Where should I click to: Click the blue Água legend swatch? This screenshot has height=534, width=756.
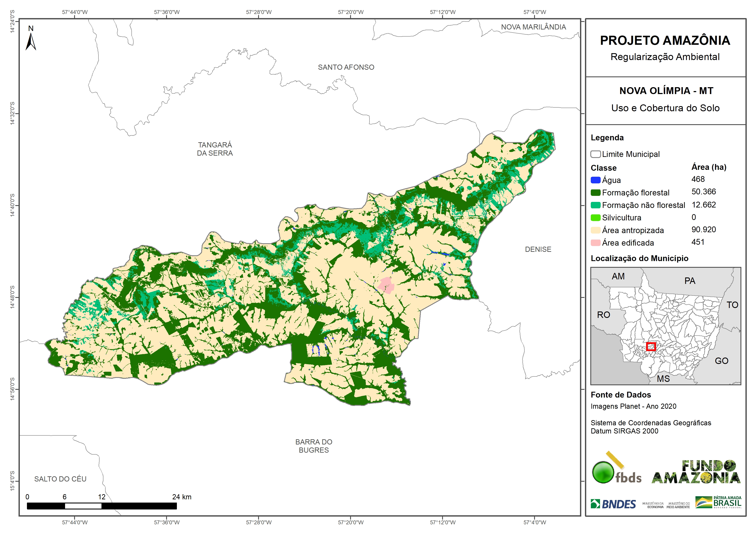[x=595, y=180]
